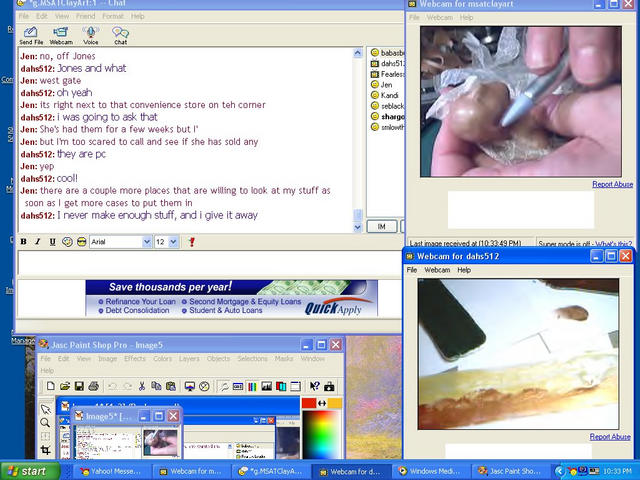Click the Windows Start button
Viewport: 640px width, 480px height.
[x=30, y=471]
